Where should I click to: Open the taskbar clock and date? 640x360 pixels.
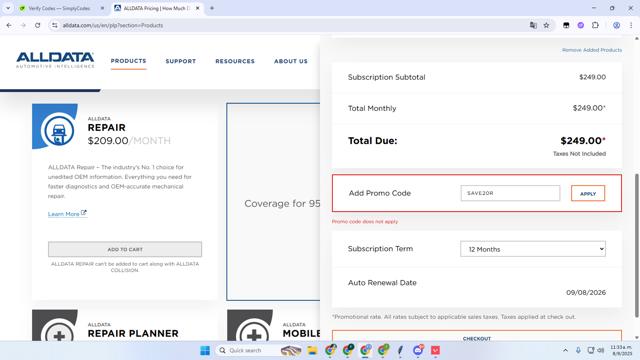click(621, 350)
